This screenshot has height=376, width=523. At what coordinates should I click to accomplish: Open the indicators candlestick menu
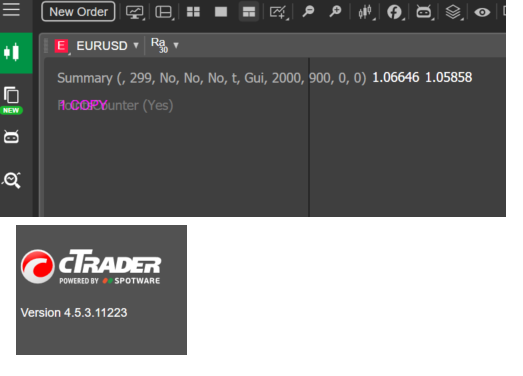click(x=365, y=12)
